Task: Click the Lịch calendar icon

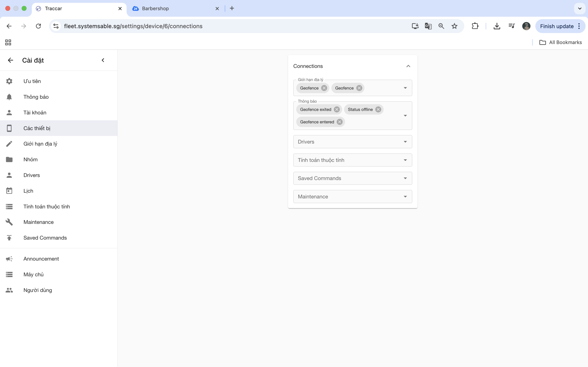Action: point(9,191)
